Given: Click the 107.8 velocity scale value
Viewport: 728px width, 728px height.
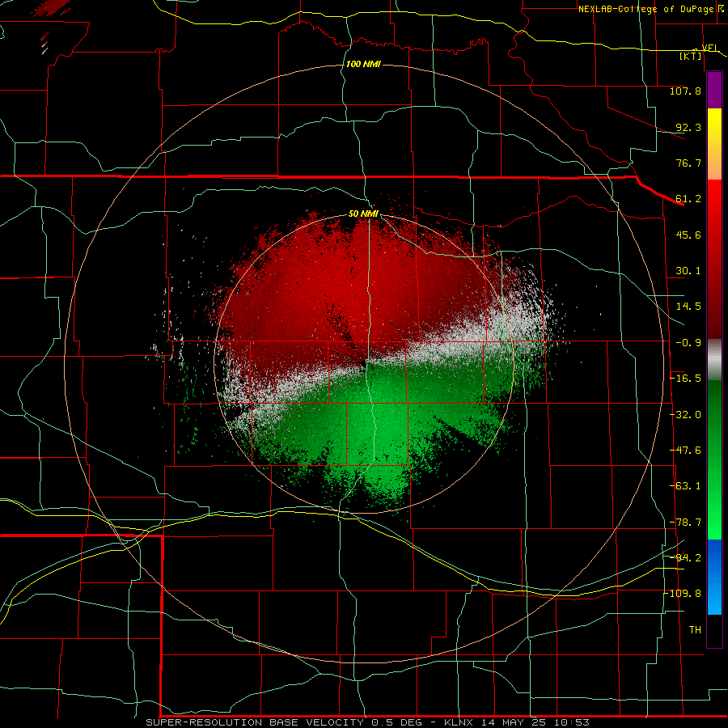Looking at the screenshot, I should (x=685, y=91).
